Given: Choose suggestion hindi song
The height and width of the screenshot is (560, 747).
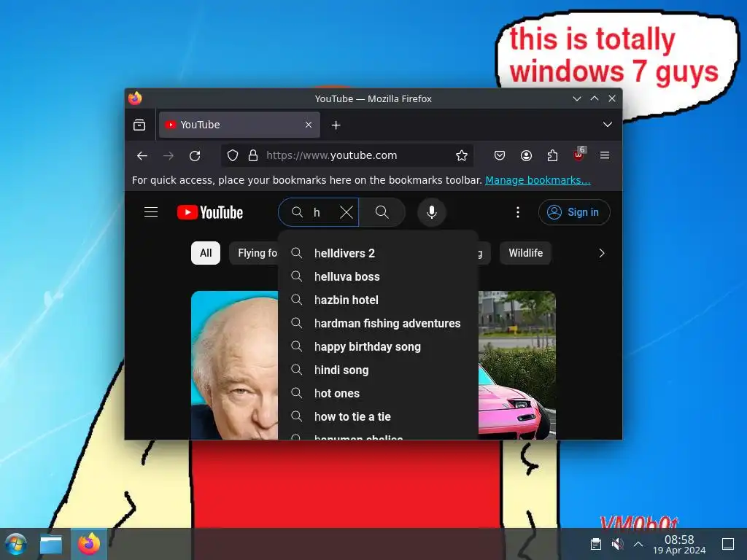Looking at the screenshot, I should pyautogui.click(x=378, y=370).
